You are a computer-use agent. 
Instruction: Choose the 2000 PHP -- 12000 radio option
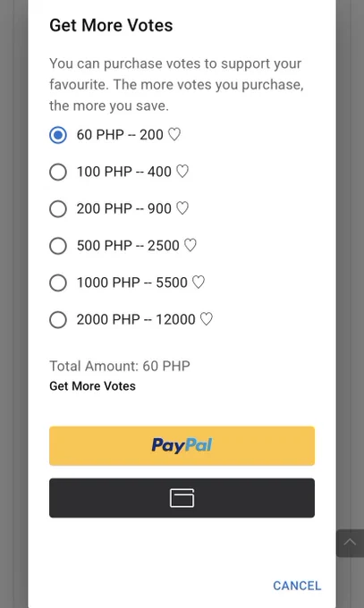point(58,320)
